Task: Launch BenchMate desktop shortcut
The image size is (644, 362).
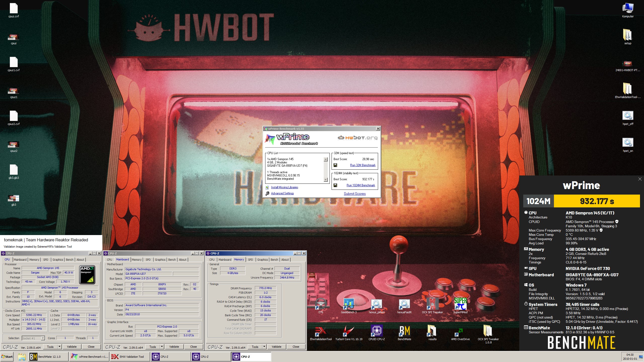Action: click(404, 333)
